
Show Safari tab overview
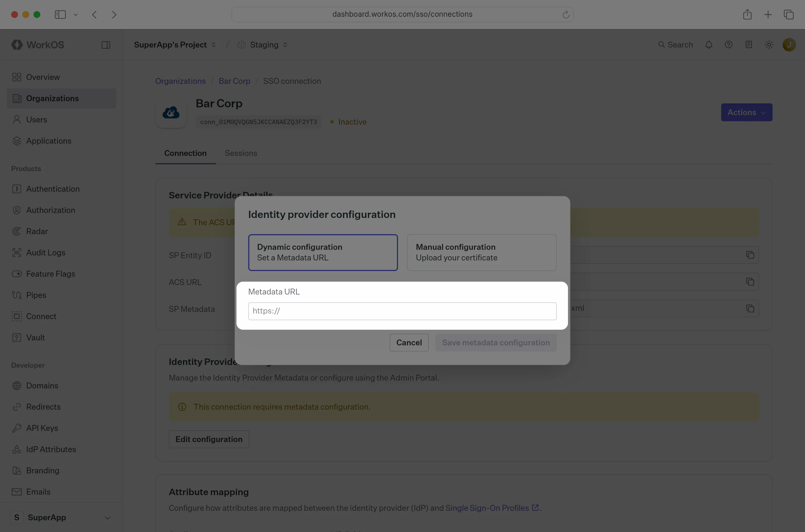789,15
